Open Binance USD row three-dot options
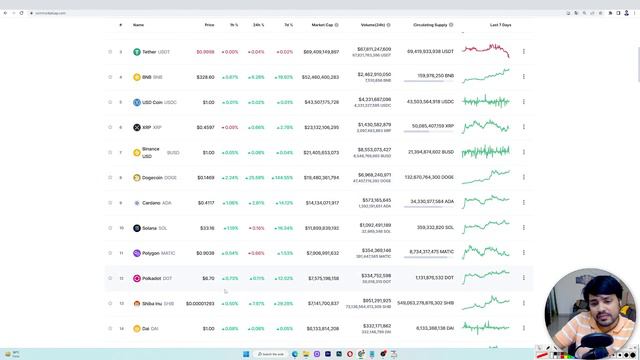Image resolution: width=640 pixels, height=360 pixels. pyautogui.click(x=524, y=152)
